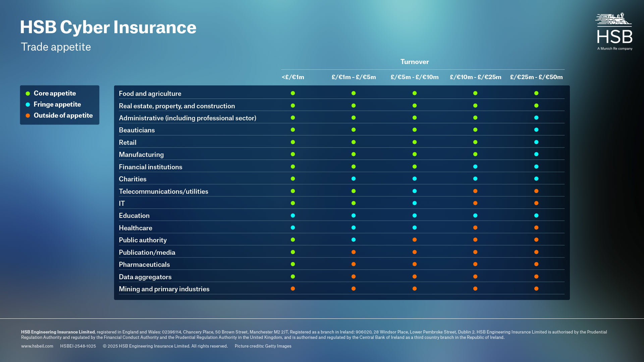Screen dimensions: 644x362
Task: Click Mining and primary industries dot under <£/€1m
Action: pos(293,289)
